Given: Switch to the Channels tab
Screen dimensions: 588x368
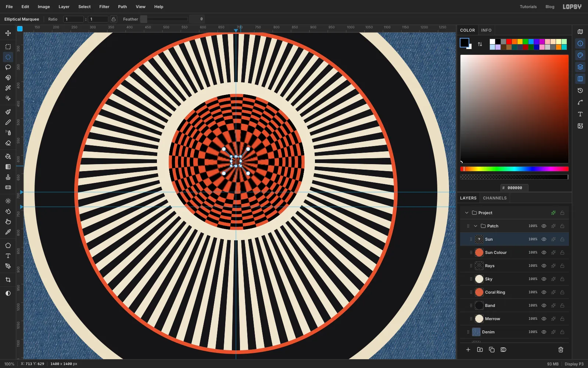Looking at the screenshot, I should pos(495,198).
